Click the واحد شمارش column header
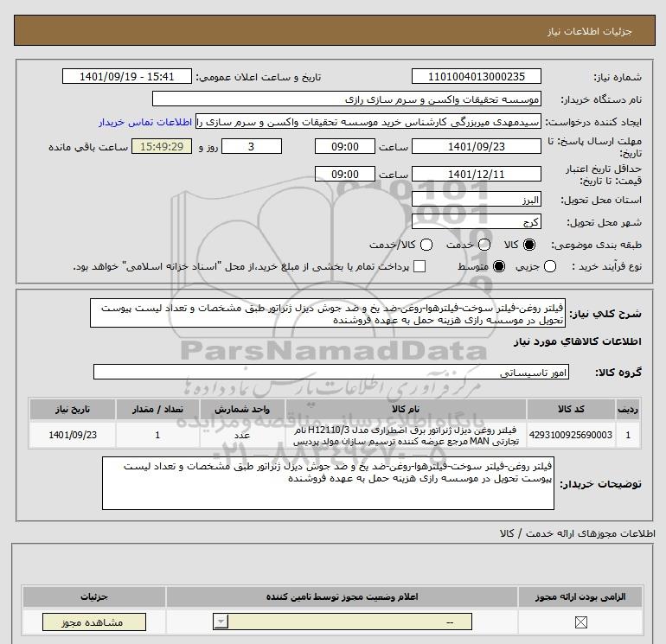This screenshot has height=644, width=666. (242, 409)
